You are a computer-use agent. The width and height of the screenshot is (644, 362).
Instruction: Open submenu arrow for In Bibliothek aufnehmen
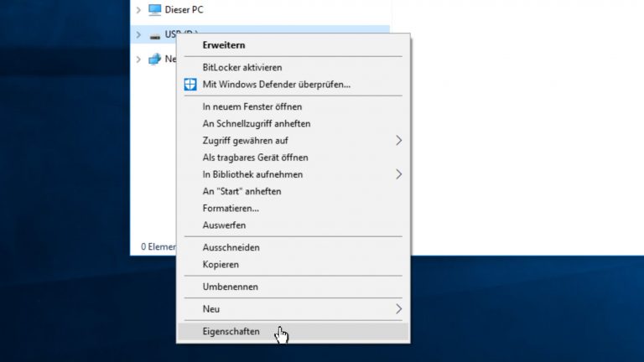click(x=398, y=174)
